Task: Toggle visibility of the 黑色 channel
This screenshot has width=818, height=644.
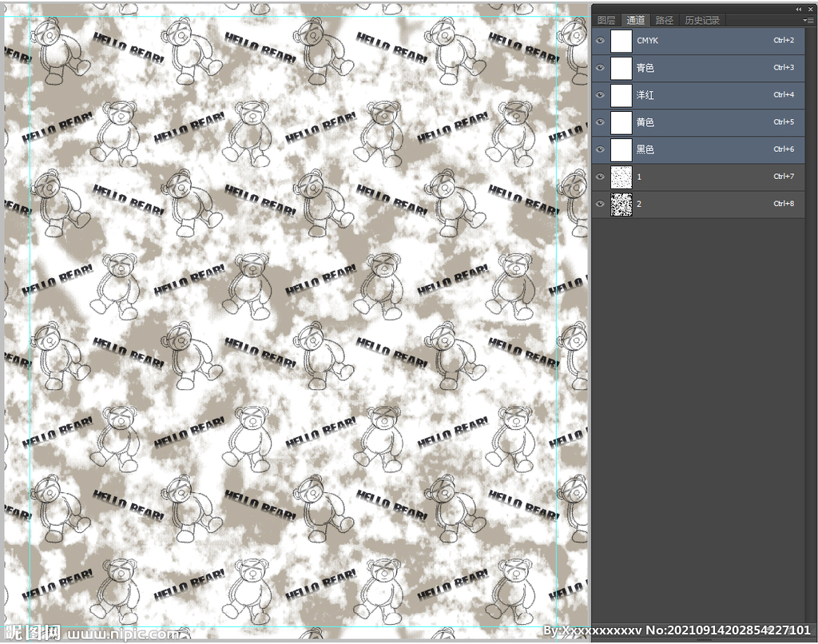Action: click(600, 149)
